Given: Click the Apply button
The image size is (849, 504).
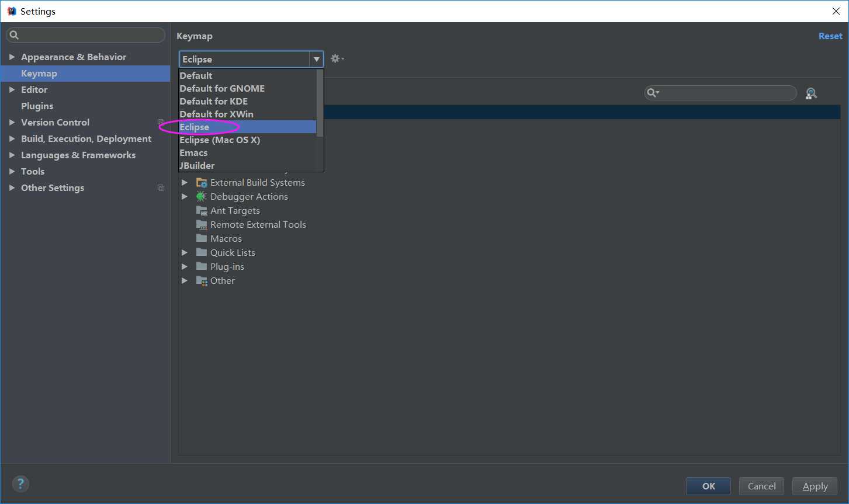Looking at the screenshot, I should coord(815,486).
